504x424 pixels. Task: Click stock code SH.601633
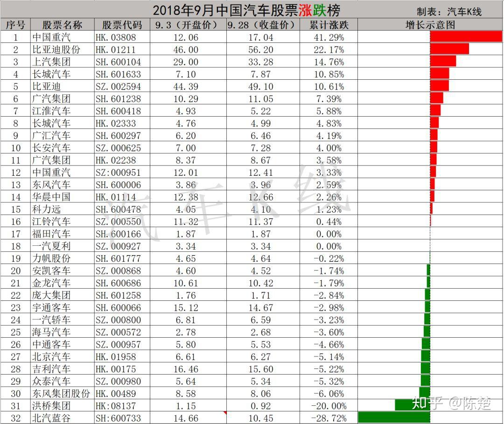coord(118,74)
